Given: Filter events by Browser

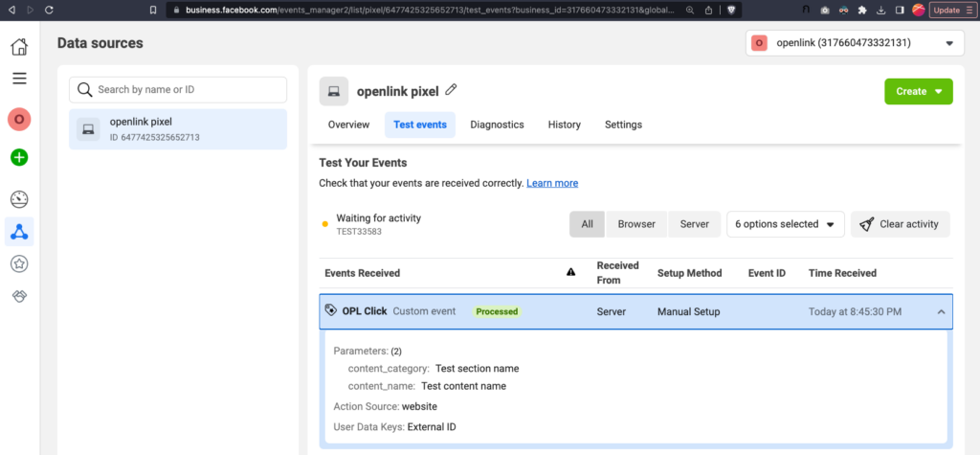Looking at the screenshot, I should (x=636, y=224).
